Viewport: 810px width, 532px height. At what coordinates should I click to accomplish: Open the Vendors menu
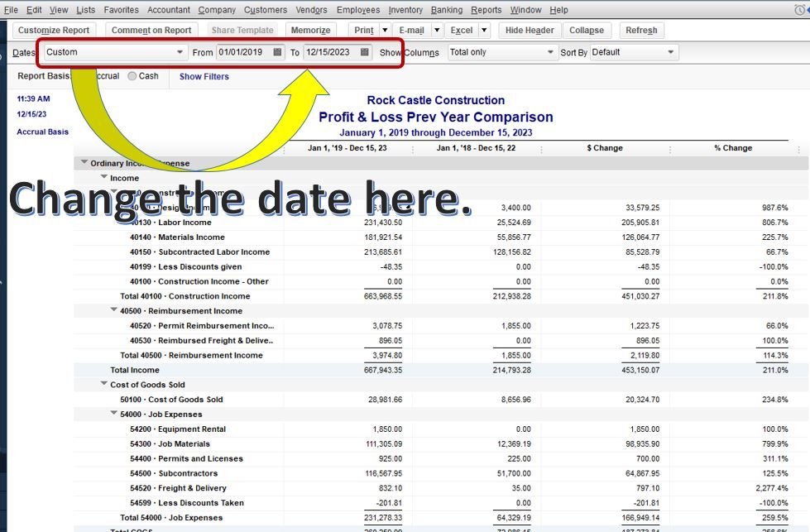[311, 10]
